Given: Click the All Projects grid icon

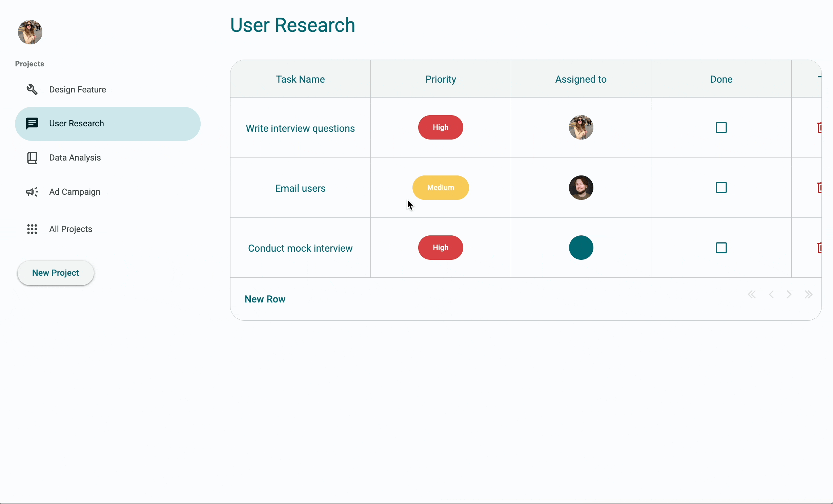Looking at the screenshot, I should point(32,229).
